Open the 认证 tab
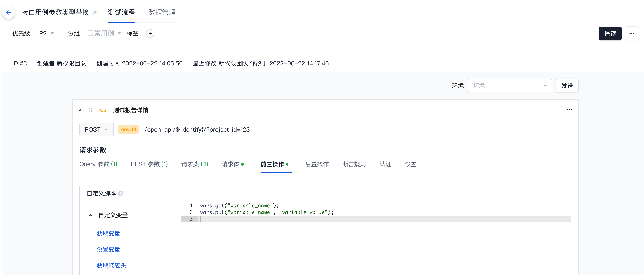 (x=385, y=164)
